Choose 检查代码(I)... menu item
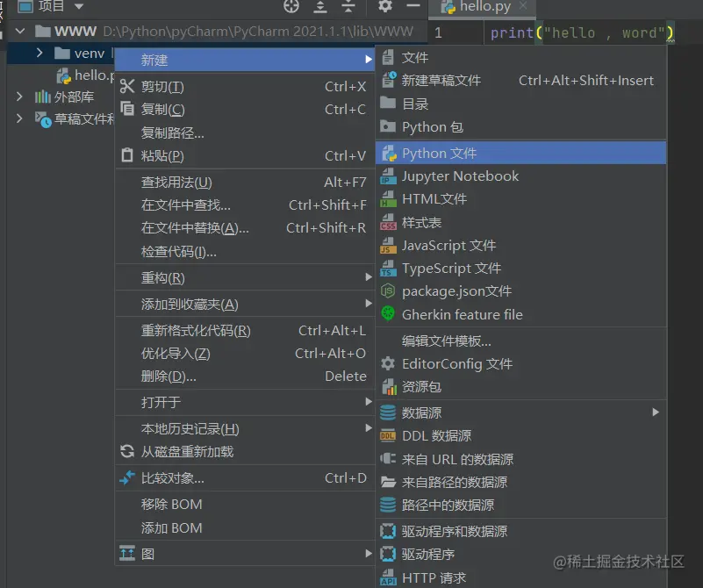This screenshot has height=588, width=703. [x=244, y=252]
